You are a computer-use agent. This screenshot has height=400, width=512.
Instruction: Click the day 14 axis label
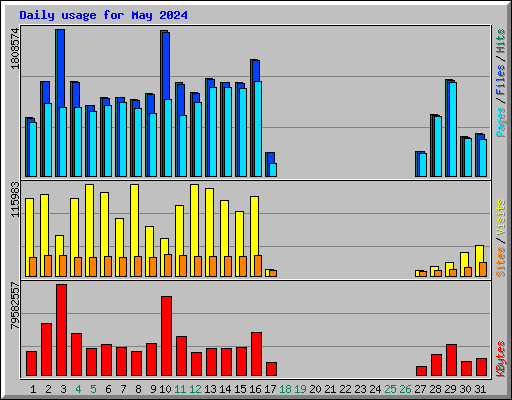tap(225, 389)
